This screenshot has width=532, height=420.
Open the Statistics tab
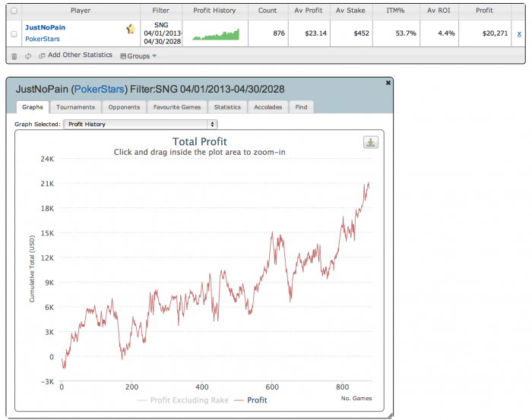coord(227,107)
